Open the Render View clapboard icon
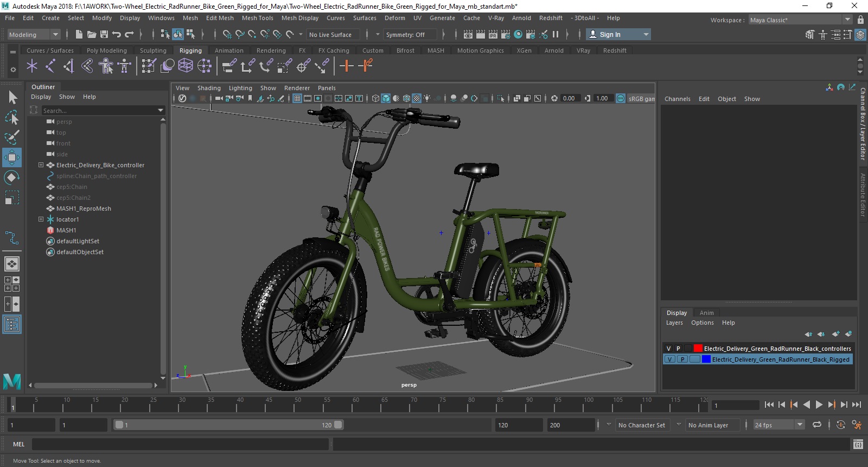 [468, 34]
